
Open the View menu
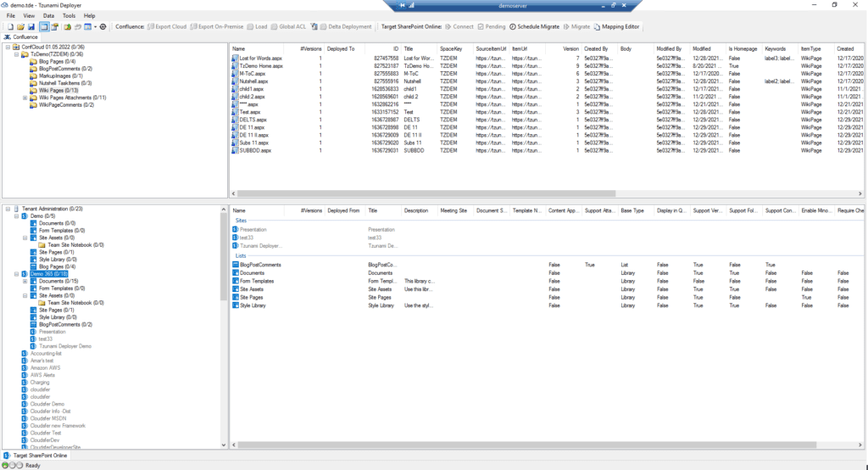pyautogui.click(x=29, y=15)
